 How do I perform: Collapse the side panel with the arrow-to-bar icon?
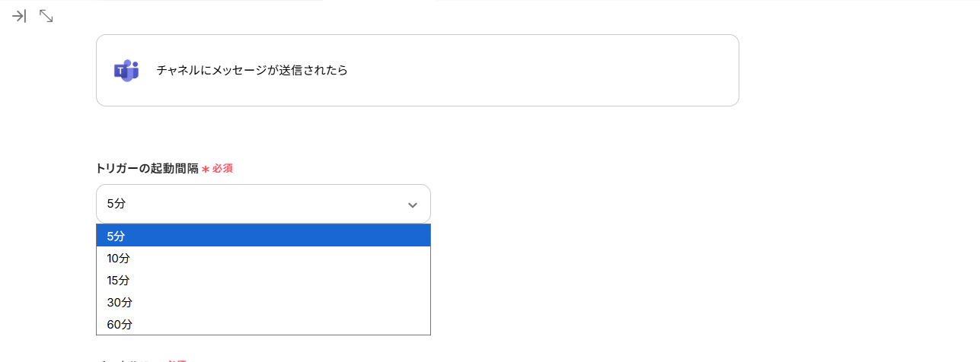(x=19, y=16)
